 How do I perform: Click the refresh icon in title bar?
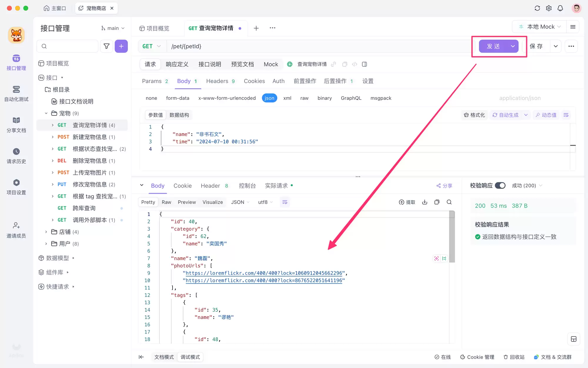pyautogui.click(x=537, y=8)
